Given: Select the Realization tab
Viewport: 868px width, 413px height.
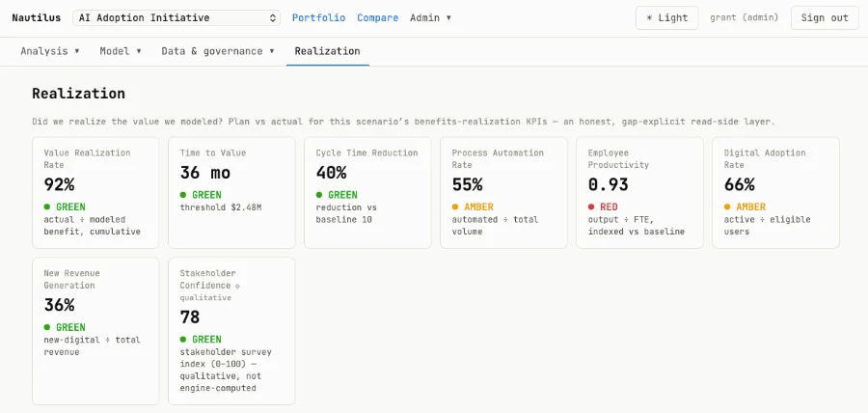Looking at the screenshot, I should pos(327,51).
